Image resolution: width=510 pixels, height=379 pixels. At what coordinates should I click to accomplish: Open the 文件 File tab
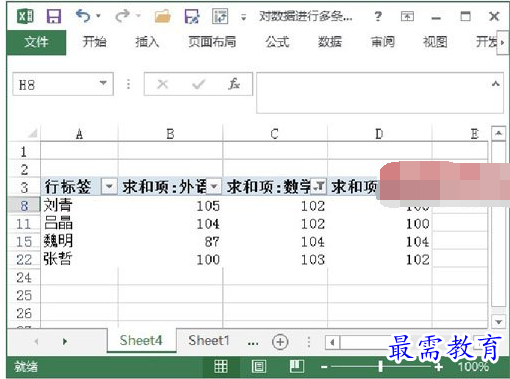[x=36, y=42]
